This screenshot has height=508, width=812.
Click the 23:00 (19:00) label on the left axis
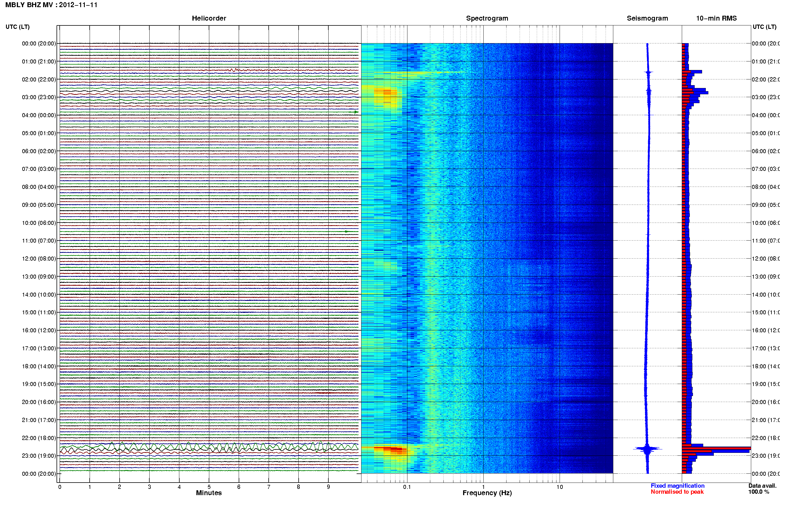(39, 456)
